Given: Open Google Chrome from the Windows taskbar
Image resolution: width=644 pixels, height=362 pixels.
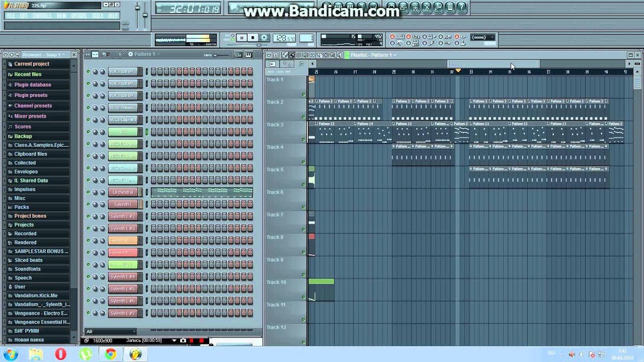Looking at the screenshot, I should click(110, 354).
